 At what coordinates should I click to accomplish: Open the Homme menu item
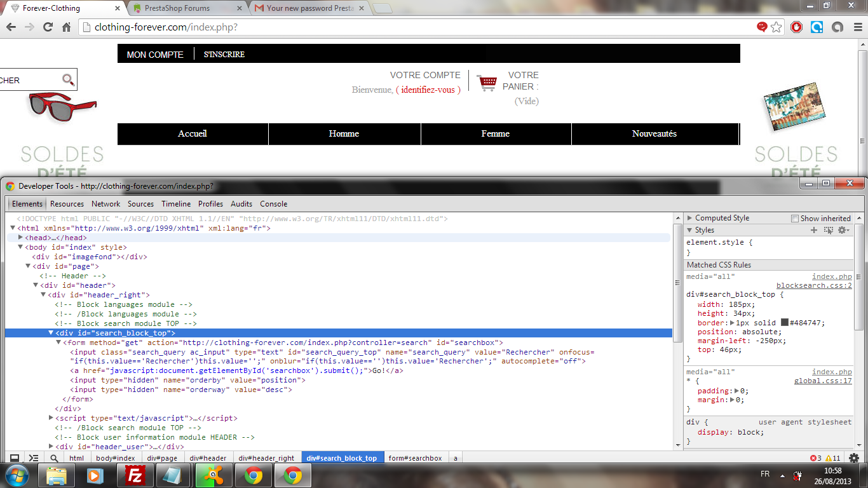click(344, 134)
